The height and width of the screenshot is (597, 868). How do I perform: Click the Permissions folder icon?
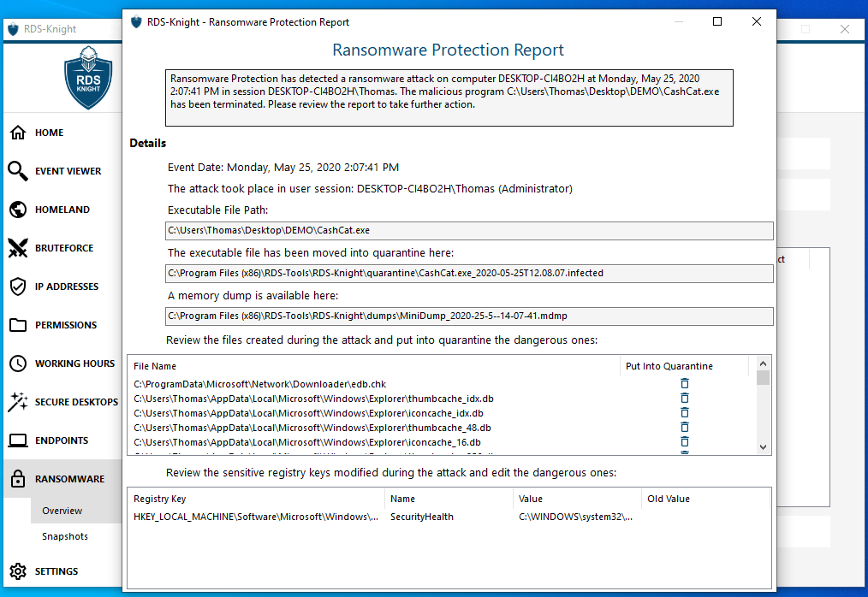(x=18, y=325)
